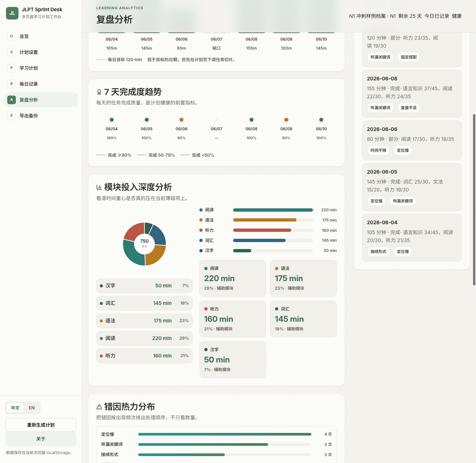Open the 阅读 220 min module card
Viewport: 476px width, 463px height.
point(233,278)
